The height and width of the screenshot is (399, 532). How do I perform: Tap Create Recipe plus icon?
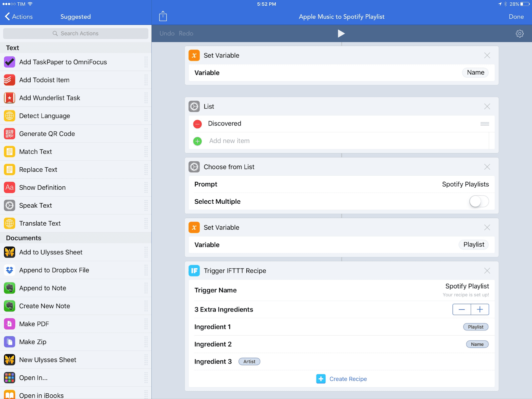click(321, 379)
